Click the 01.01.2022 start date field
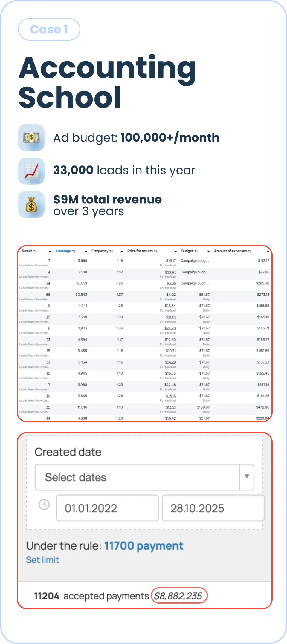Viewport: 287px width, 644px height. click(107, 508)
